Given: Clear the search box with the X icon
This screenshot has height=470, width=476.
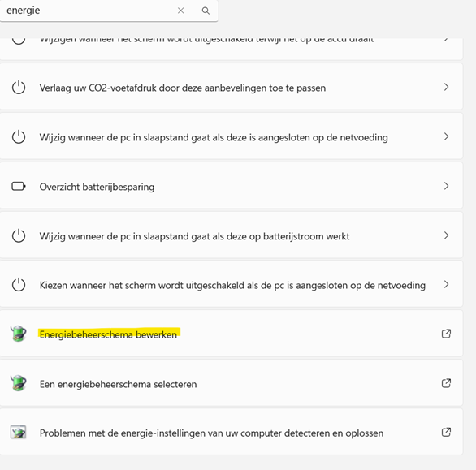Looking at the screenshot, I should coord(181,11).
